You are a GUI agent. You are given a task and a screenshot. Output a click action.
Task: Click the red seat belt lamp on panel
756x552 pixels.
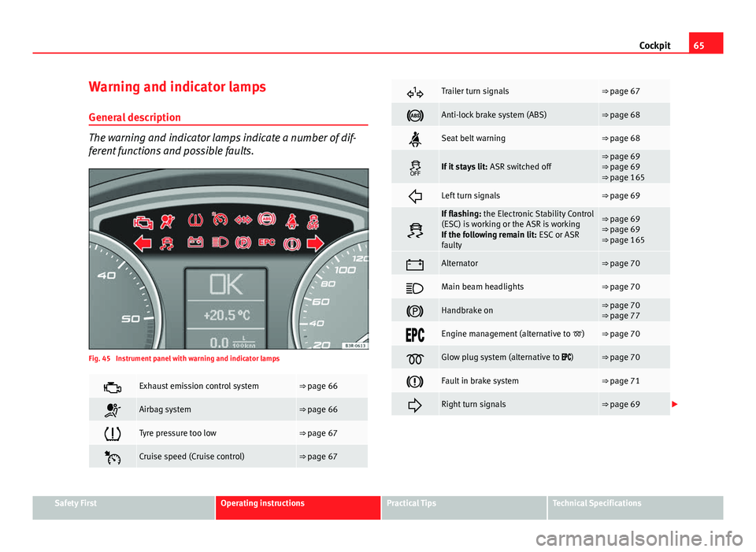click(x=291, y=221)
